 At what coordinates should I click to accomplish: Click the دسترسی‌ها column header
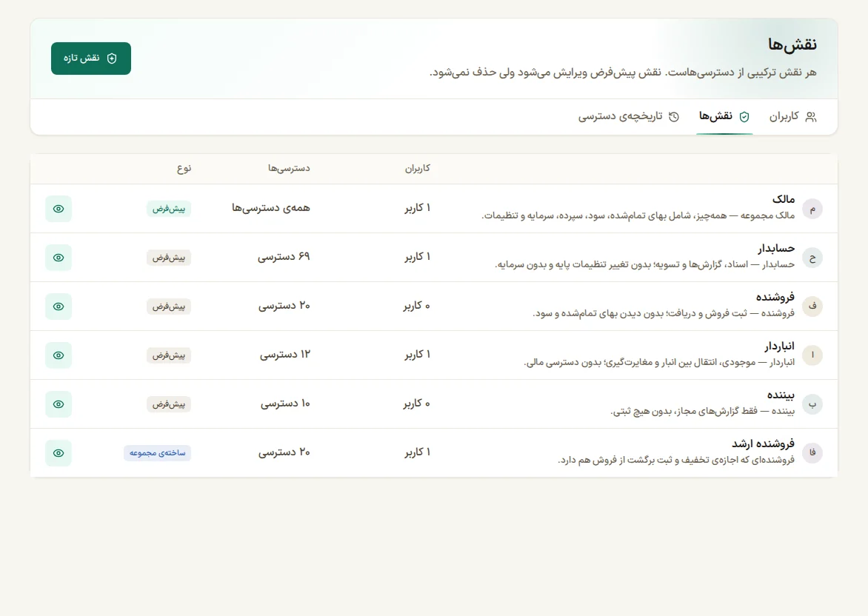[x=289, y=168]
